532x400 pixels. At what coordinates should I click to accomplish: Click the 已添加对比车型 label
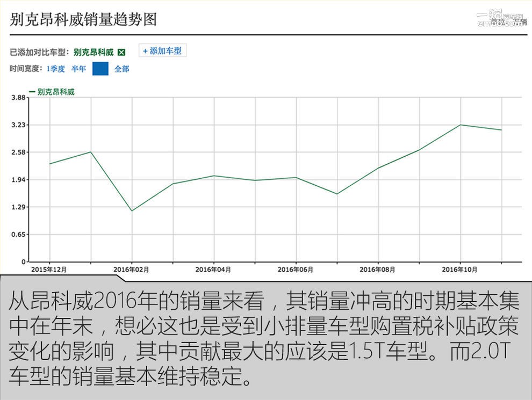39,52
